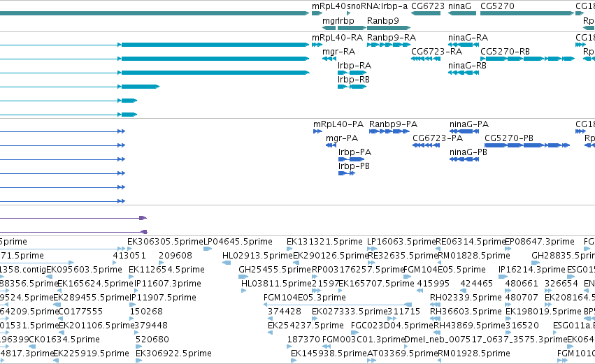Image resolution: width=595 pixels, height=364 pixels.
Task: Open EST FGM104E05.3prime
Action: coord(305,298)
